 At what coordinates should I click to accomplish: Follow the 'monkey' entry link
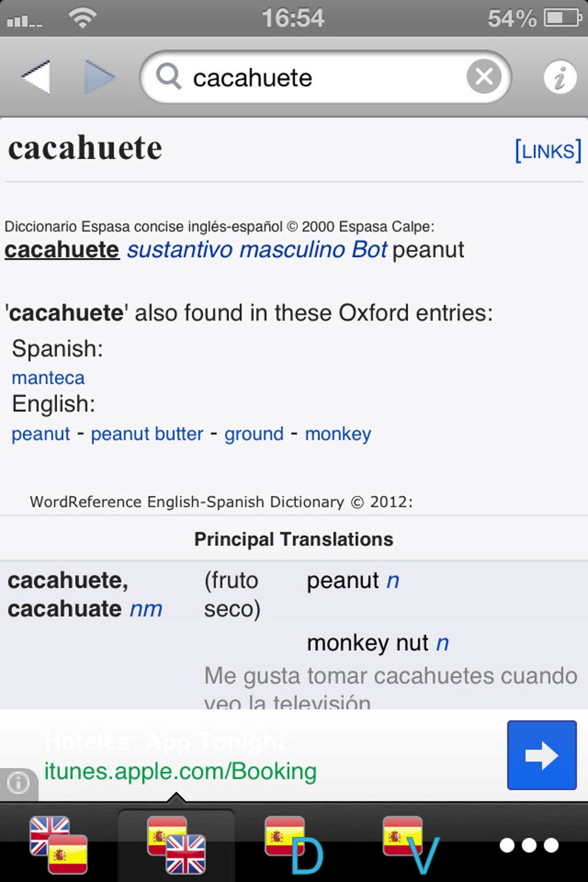point(338,434)
